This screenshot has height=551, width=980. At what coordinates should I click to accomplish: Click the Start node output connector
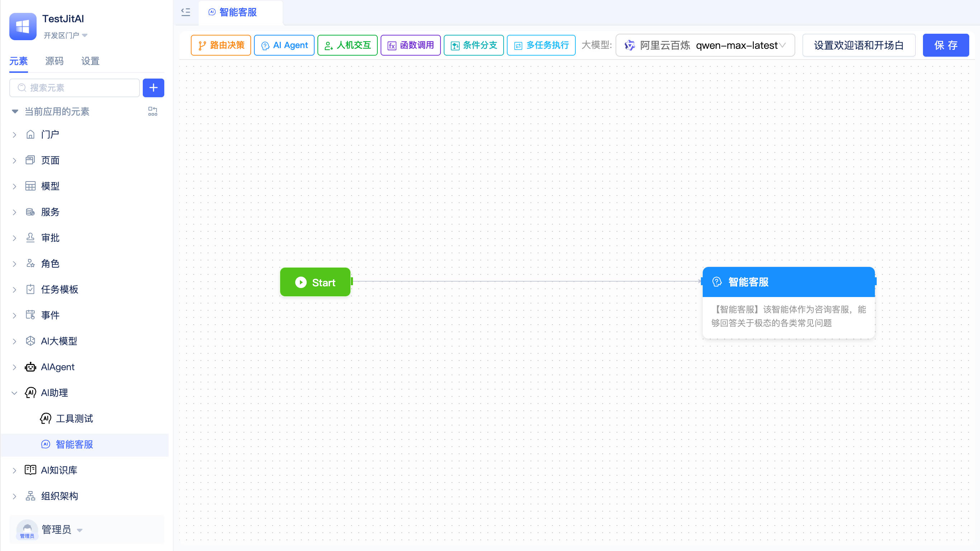click(x=352, y=281)
